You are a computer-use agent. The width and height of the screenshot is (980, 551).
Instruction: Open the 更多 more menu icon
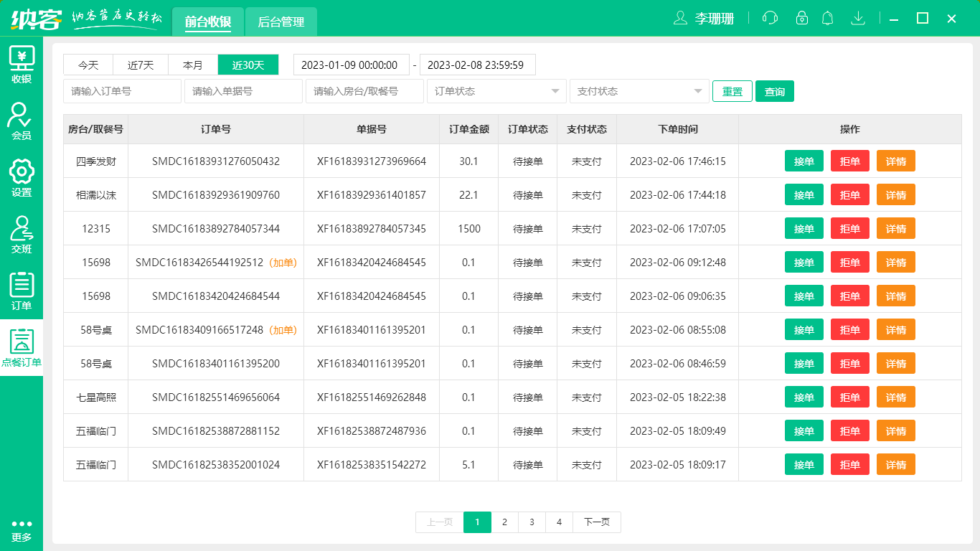(22, 531)
